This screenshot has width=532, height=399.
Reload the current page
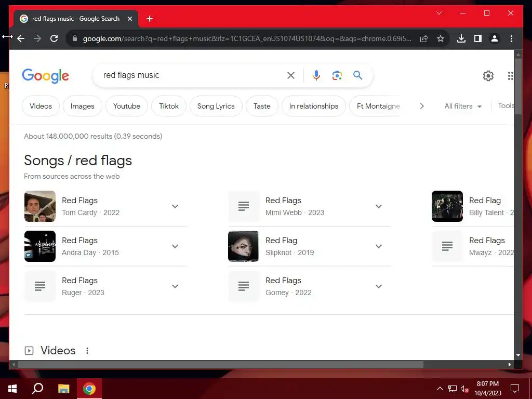coord(54,38)
